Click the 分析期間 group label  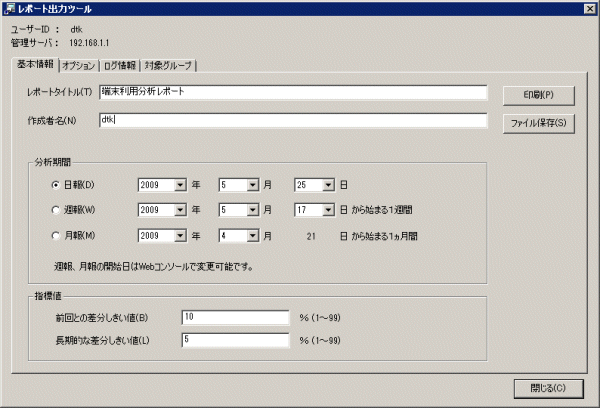pos(53,162)
